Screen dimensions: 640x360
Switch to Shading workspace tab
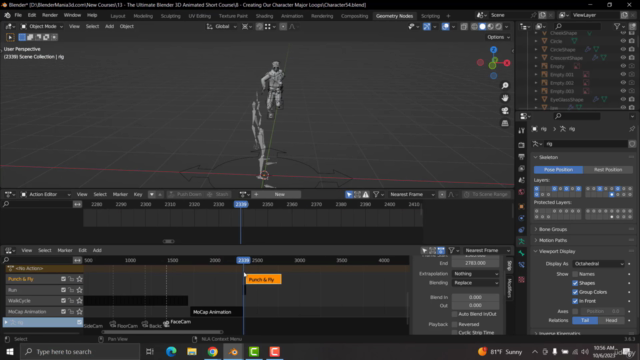tap(264, 16)
